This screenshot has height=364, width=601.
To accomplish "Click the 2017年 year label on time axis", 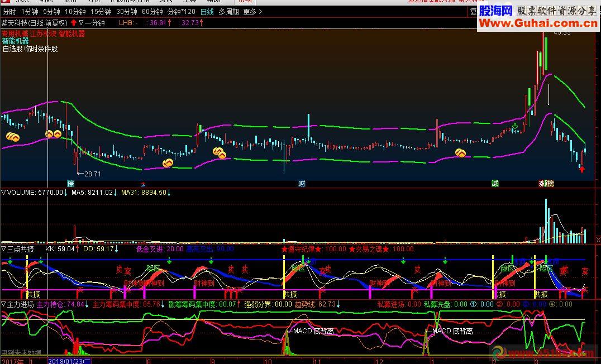I will click(12, 361).
